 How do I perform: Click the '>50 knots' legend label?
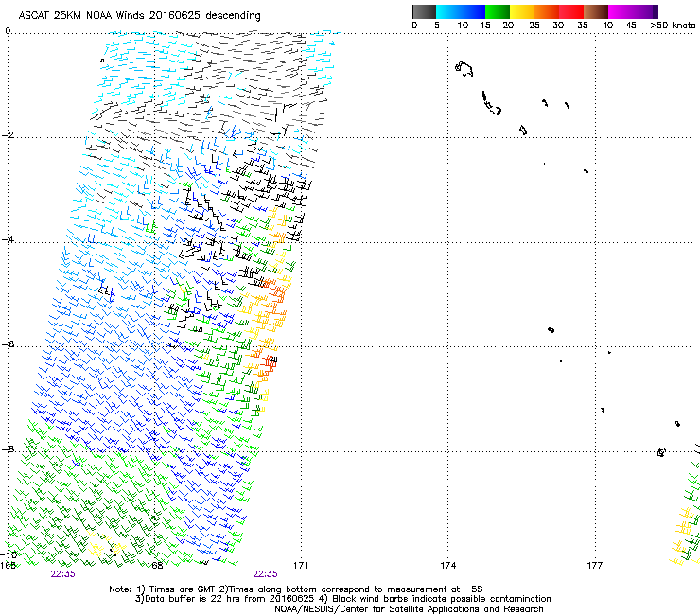[x=673, y=26]
